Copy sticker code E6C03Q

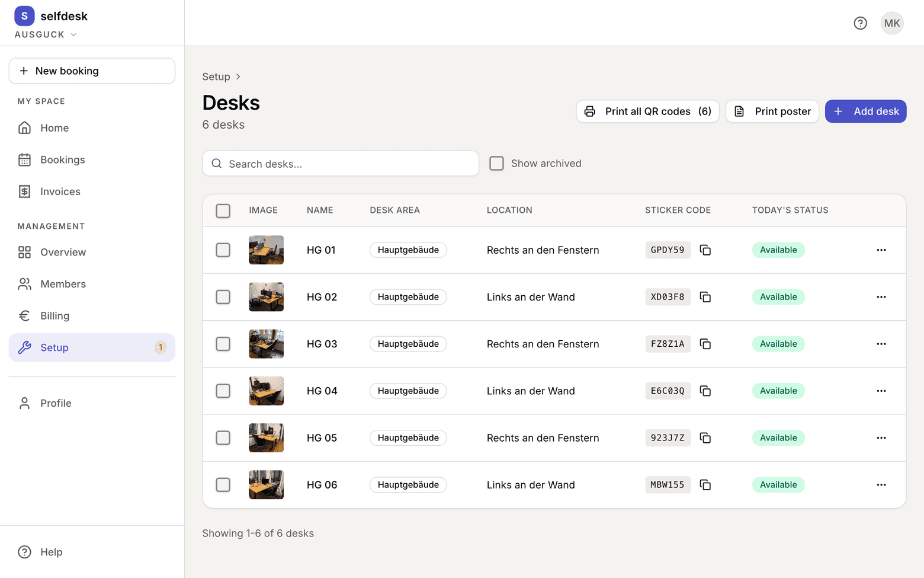705,391
